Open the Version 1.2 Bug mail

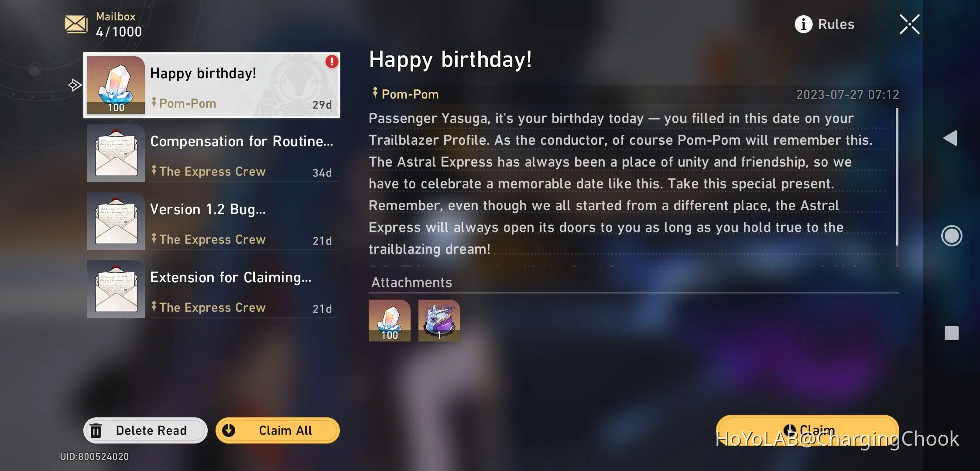coord(213,221)
